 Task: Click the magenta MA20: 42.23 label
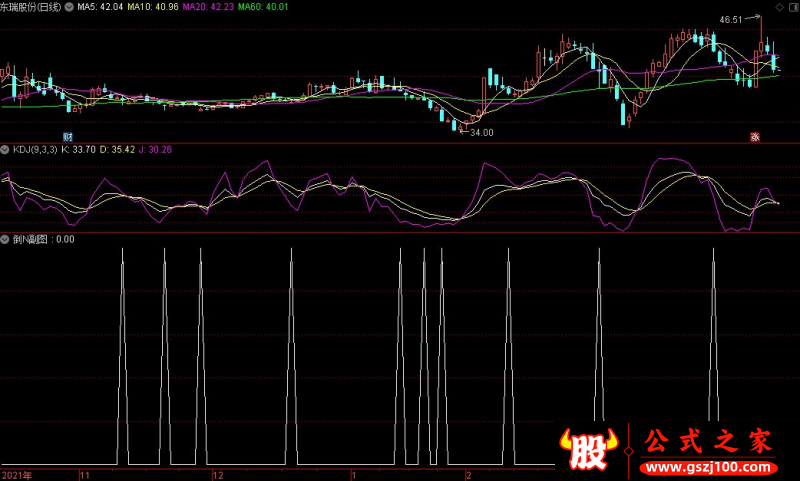pyautogui.click(x=208, y=7)
